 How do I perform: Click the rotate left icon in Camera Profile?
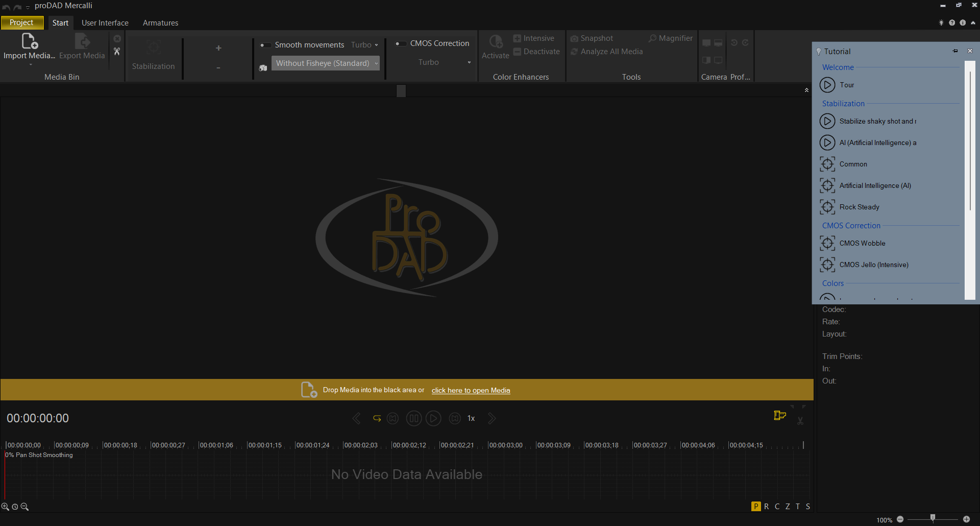pos(734,42)
